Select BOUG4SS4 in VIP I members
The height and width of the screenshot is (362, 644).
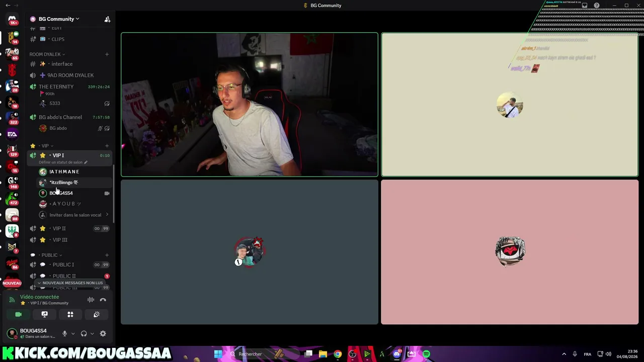pos(74,193)
